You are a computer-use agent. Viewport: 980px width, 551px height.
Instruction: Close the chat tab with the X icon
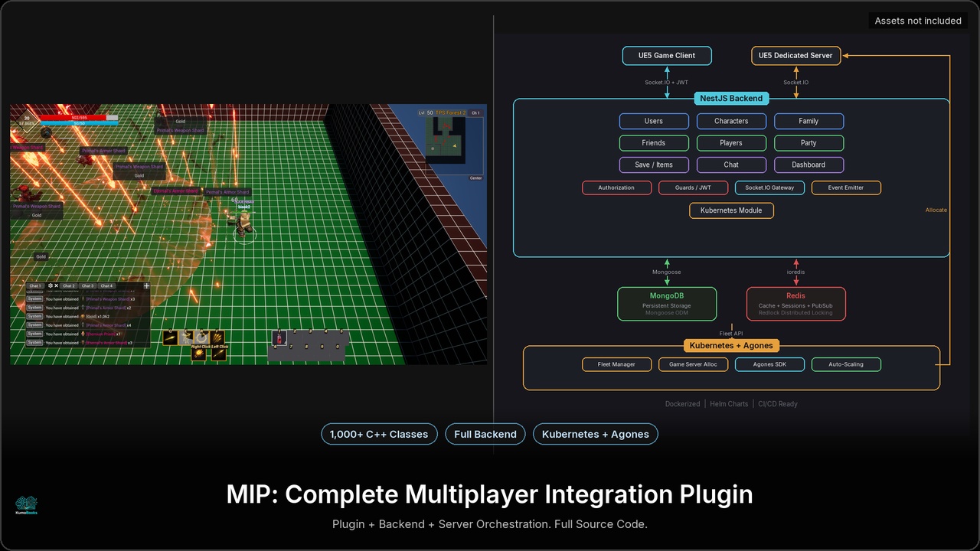click(57, 285)
